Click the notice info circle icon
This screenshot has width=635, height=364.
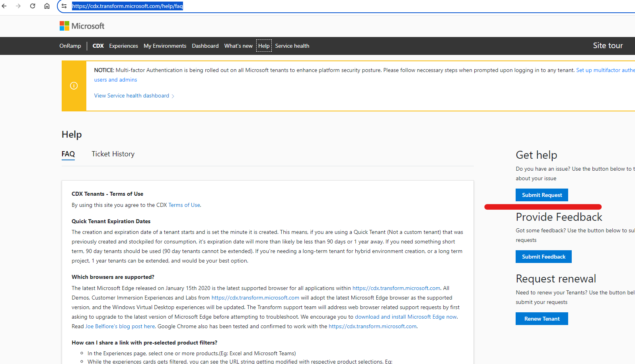74,86
